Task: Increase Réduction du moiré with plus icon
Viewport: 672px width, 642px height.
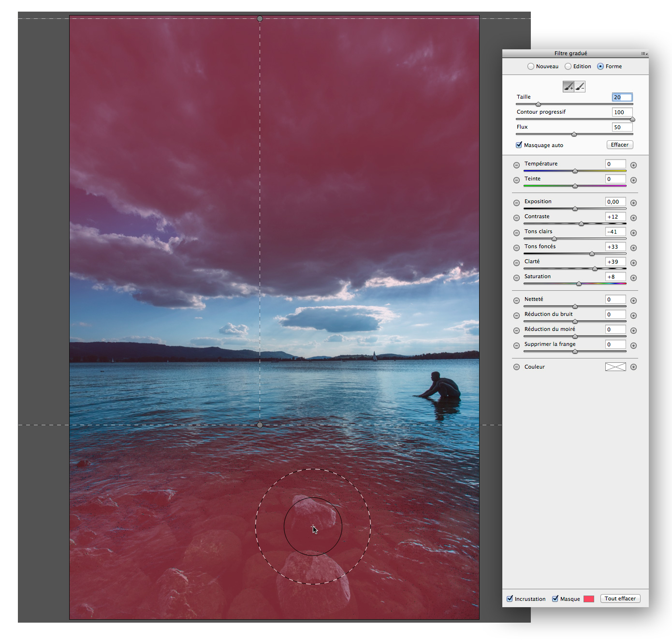Action: (633, 330)
